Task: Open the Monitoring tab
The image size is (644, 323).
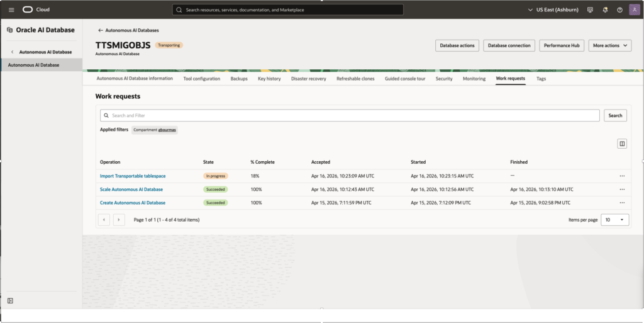Action: coord(474,79)
